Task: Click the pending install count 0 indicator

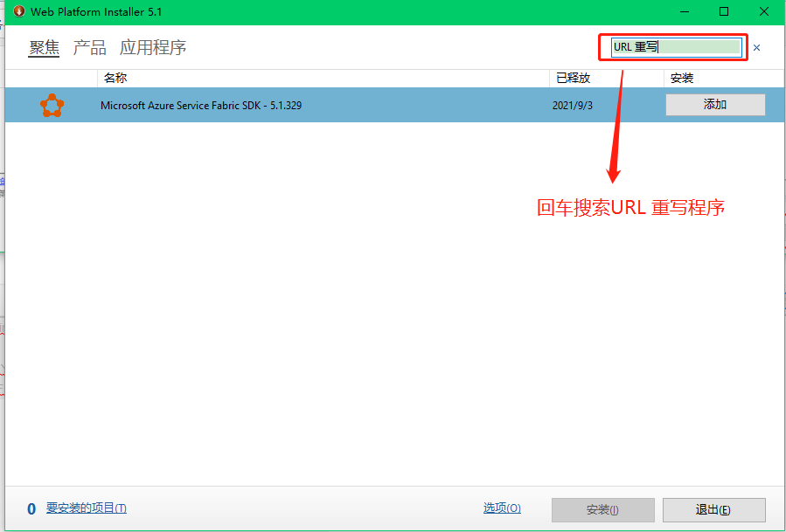Action: point(31,508)
